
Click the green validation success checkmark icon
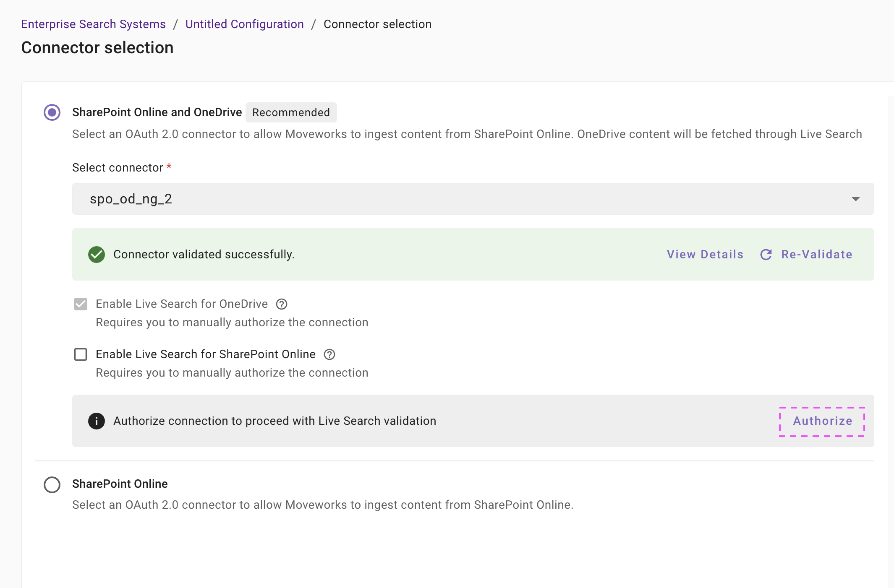97,255
